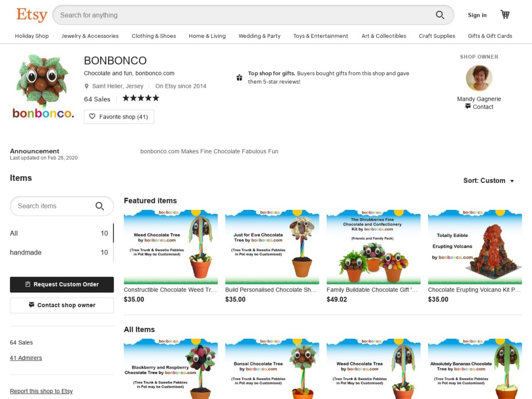532x399 pixels.
Task: Click the BONBONCO shop logo image
Action: 43,86
